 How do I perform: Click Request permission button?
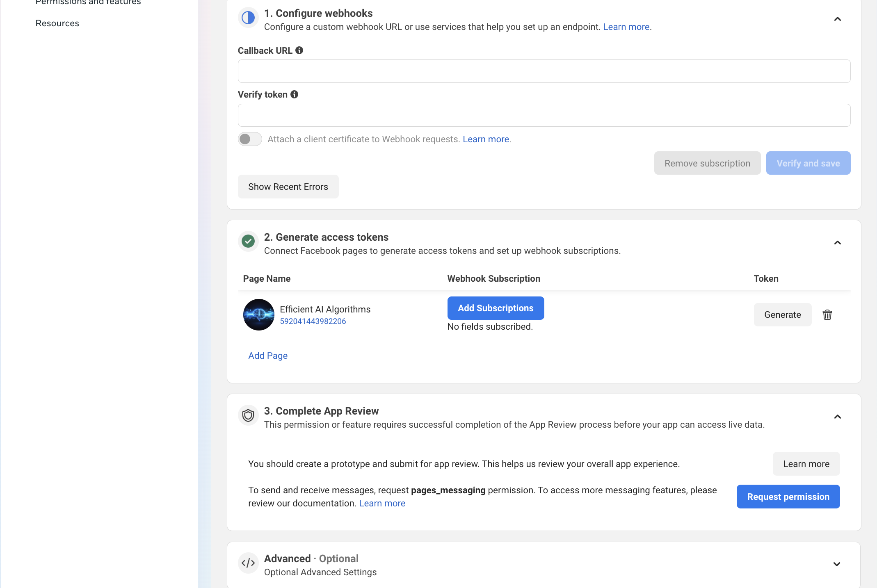pos(788,497)
